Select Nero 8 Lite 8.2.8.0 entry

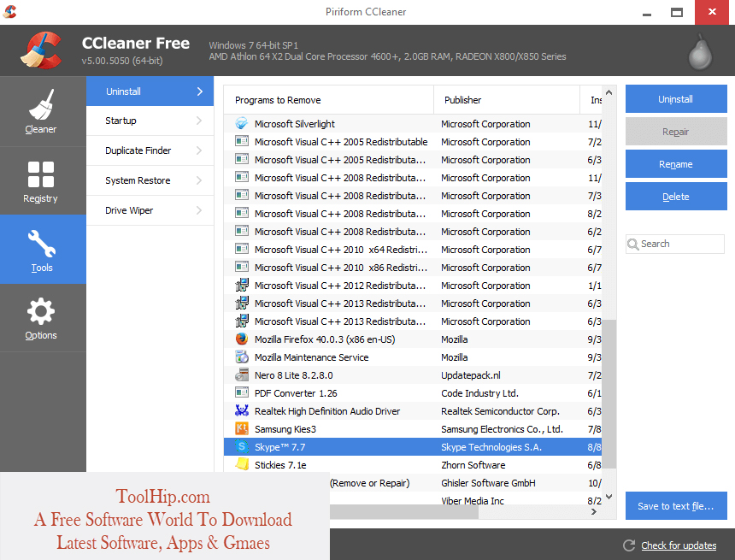413,375
